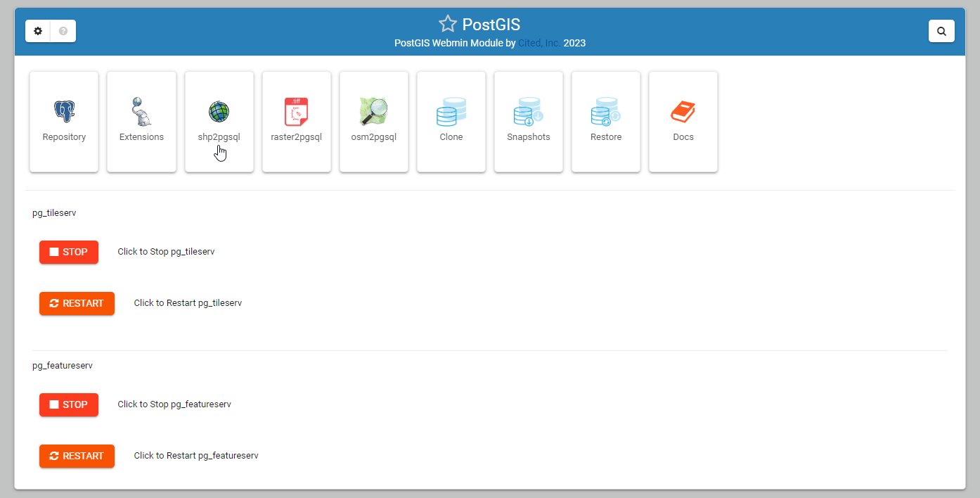
Task: Open the search tool in the header
Action: [941, 31]
